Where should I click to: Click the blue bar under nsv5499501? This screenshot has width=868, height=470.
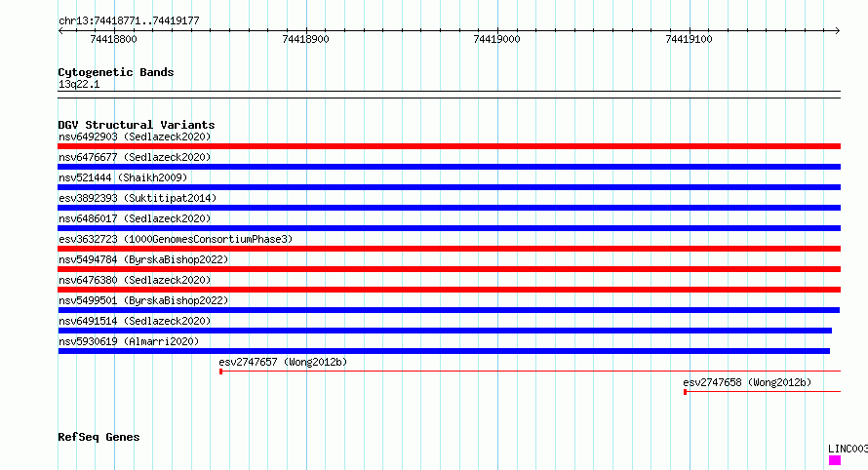point(449,310)
